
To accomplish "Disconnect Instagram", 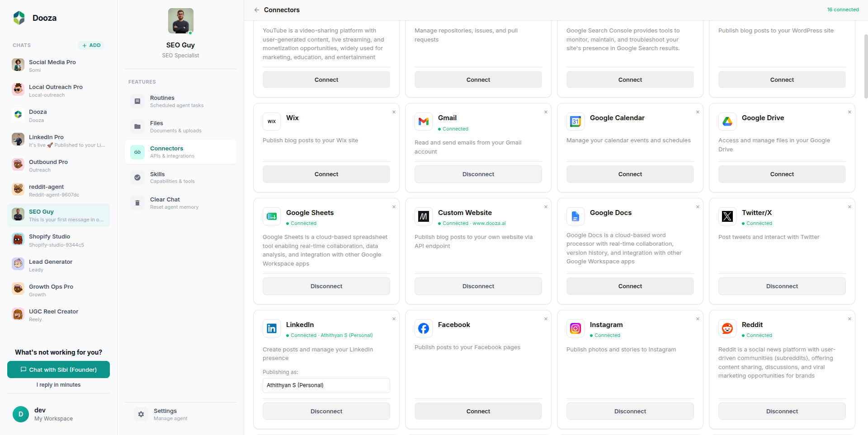I will 630,411.
